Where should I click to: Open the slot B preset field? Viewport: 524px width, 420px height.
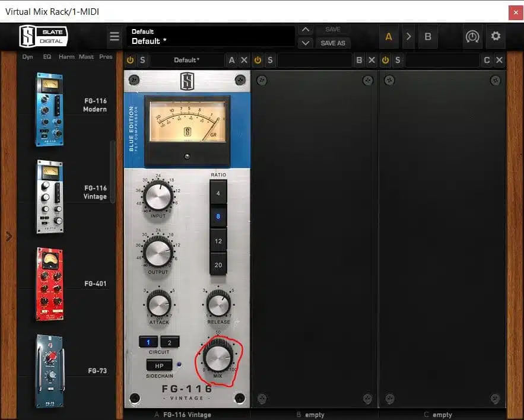[315, 60]
